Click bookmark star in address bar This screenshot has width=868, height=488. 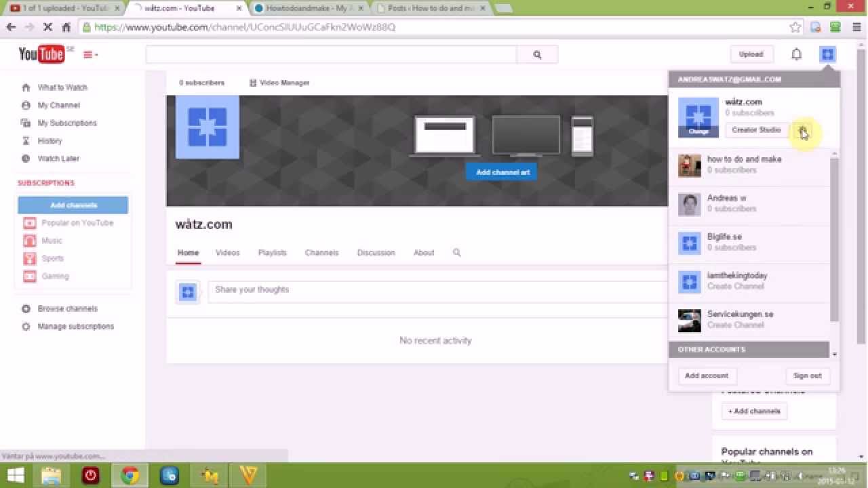pos(795,27)
